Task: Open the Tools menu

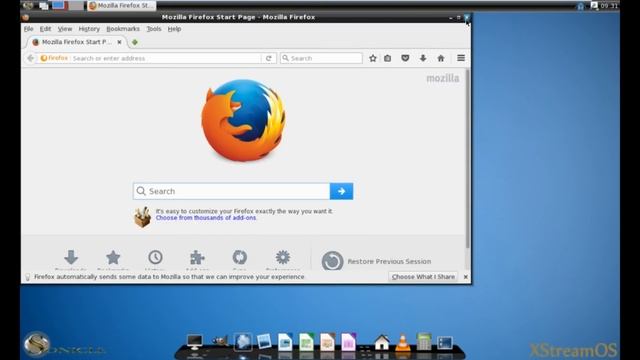Action: pyautogui.click(x=154, y=29)
